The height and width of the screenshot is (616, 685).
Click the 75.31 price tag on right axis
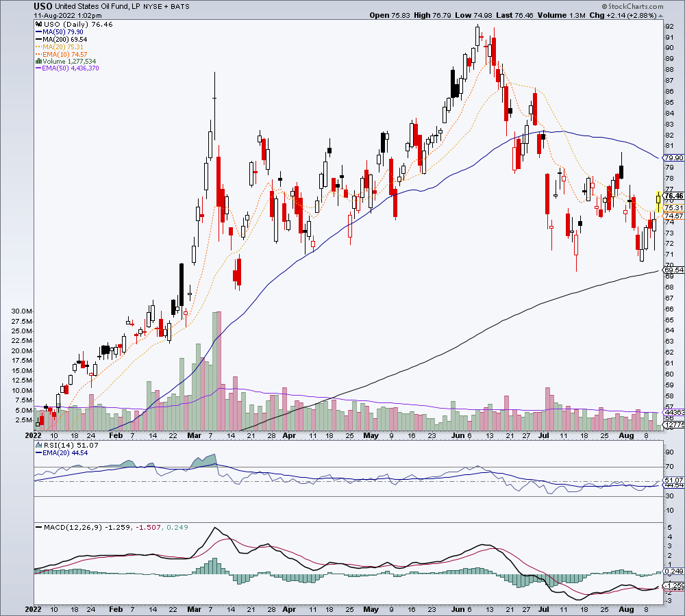point(673,208)
